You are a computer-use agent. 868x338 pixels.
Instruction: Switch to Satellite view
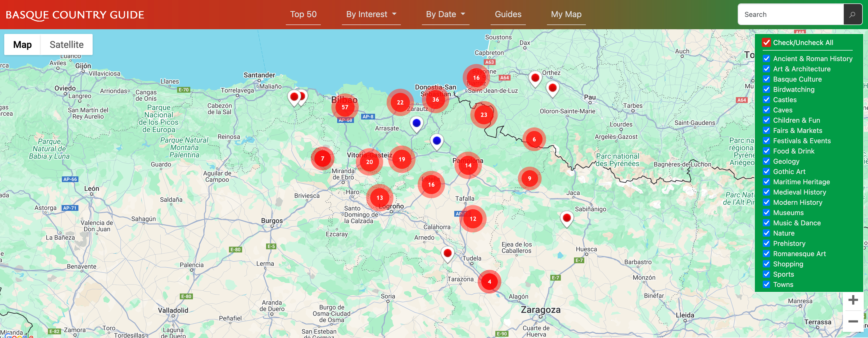(x=66, y=44)
